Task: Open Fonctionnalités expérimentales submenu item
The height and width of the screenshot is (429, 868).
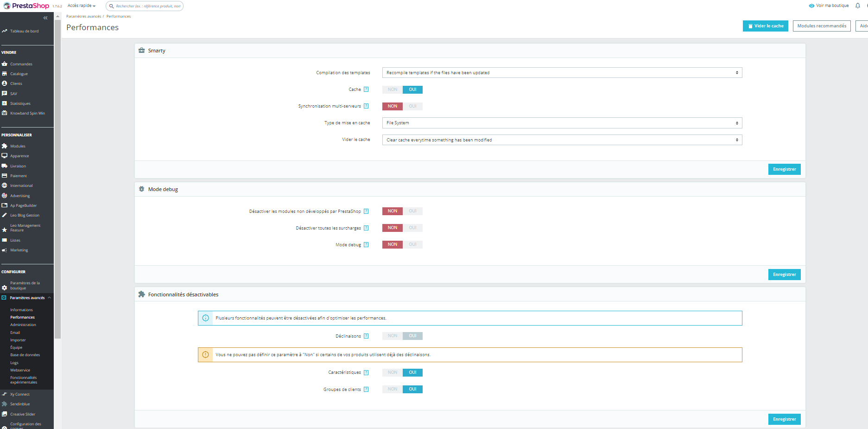Action: (24, 380)
